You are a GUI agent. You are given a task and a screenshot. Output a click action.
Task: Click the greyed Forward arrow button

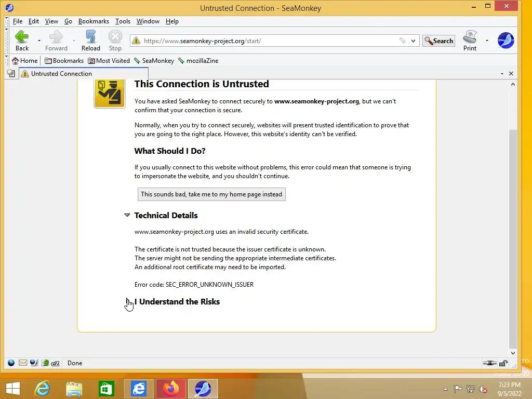click(x=56, y=41)
